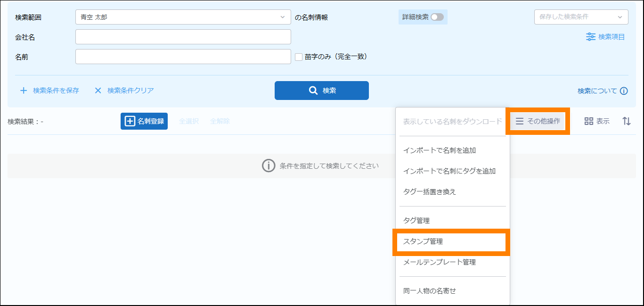This screenshot has width=644, height=306.
Task: Click inside the 名前 text field
Action: point(183,57)
